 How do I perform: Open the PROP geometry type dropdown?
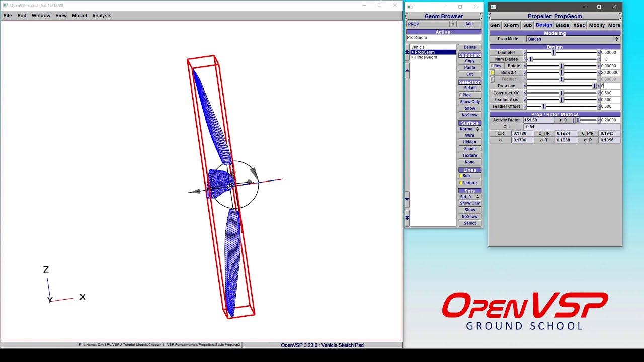point(431,24)
